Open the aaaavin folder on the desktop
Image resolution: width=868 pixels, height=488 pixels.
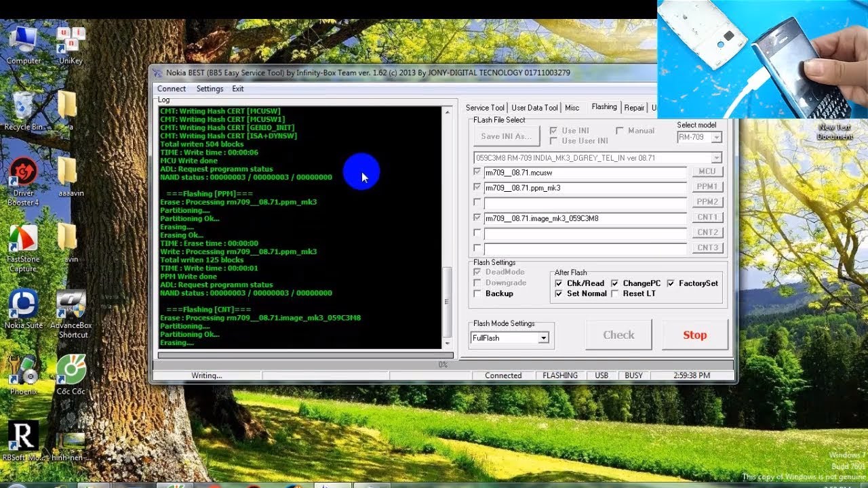pos(71,177)
